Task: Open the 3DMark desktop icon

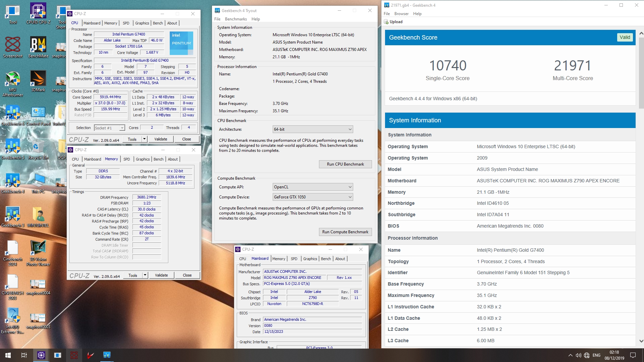Action: pyautogui.click(x=38, y=81)
